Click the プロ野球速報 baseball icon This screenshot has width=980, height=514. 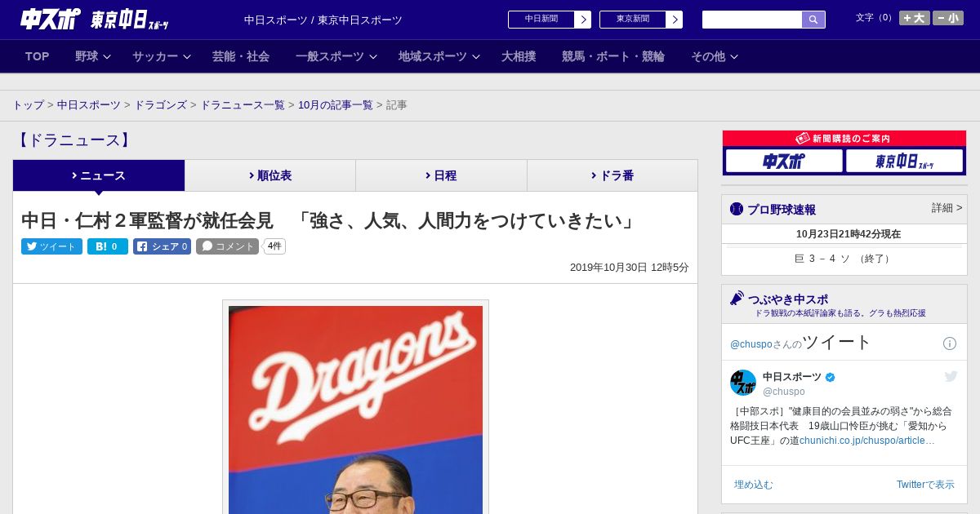point(737,209)
